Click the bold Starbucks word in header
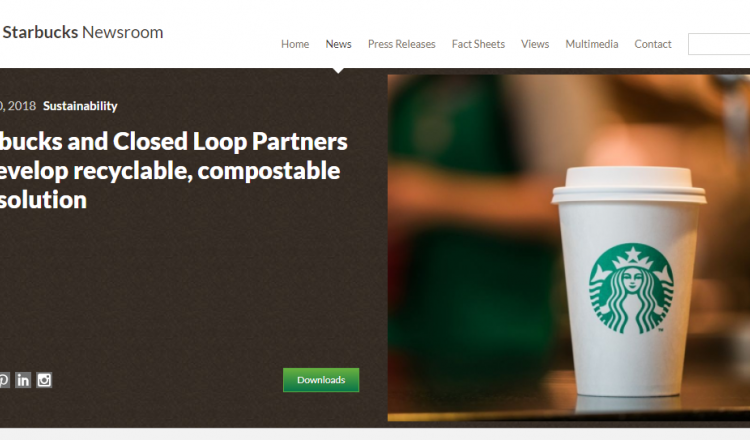This screenshot has height=440, width=750. [40, 32]
